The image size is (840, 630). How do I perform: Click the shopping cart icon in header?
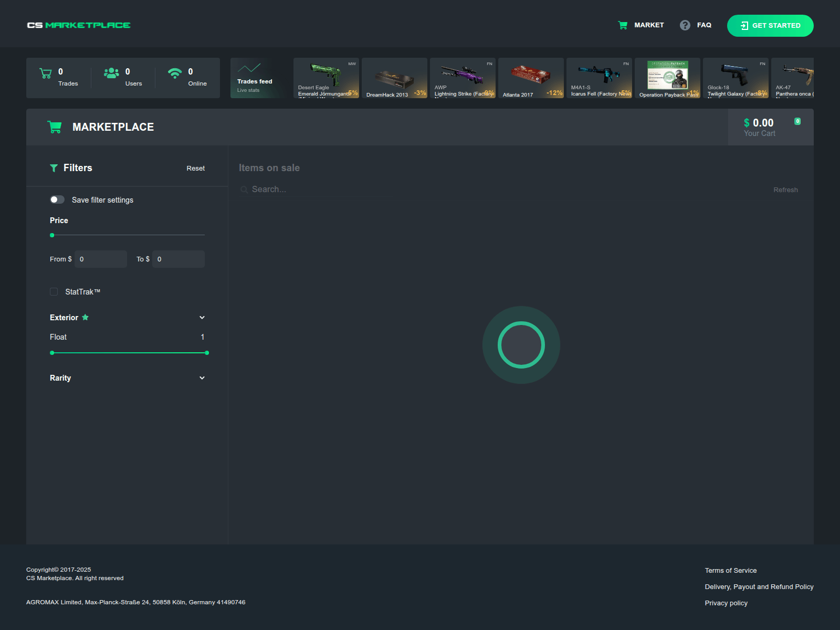[623, 25]
